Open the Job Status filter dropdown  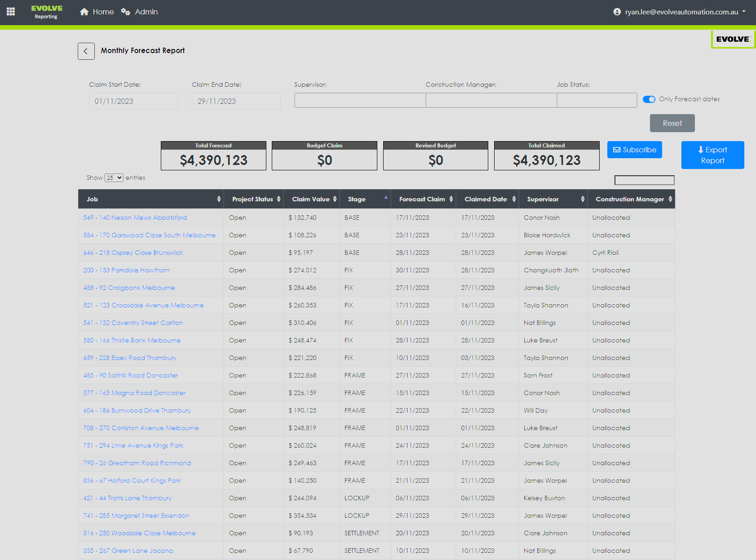(x=597, y=100)
